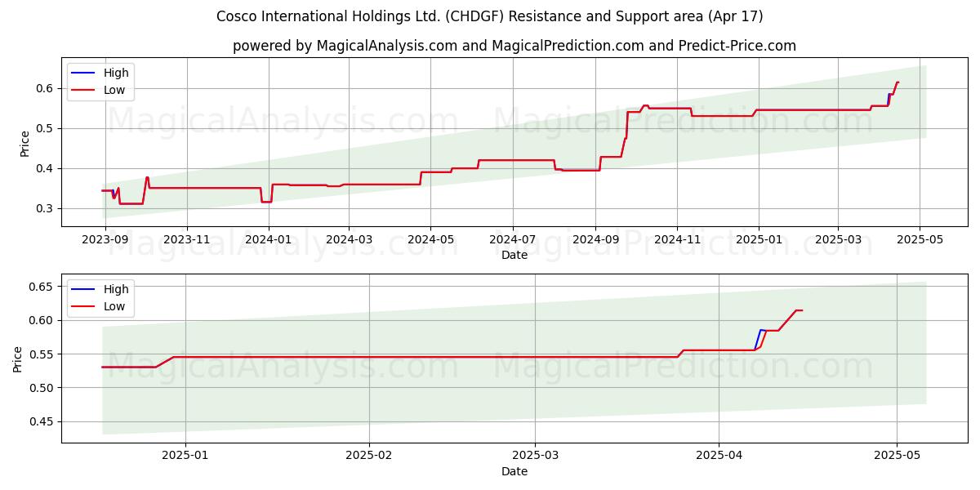The image size is (980, 490).
Task: Click the '2025-01' x-axis label in top chart
Action: pyautogui.click(x=759, y=239)
